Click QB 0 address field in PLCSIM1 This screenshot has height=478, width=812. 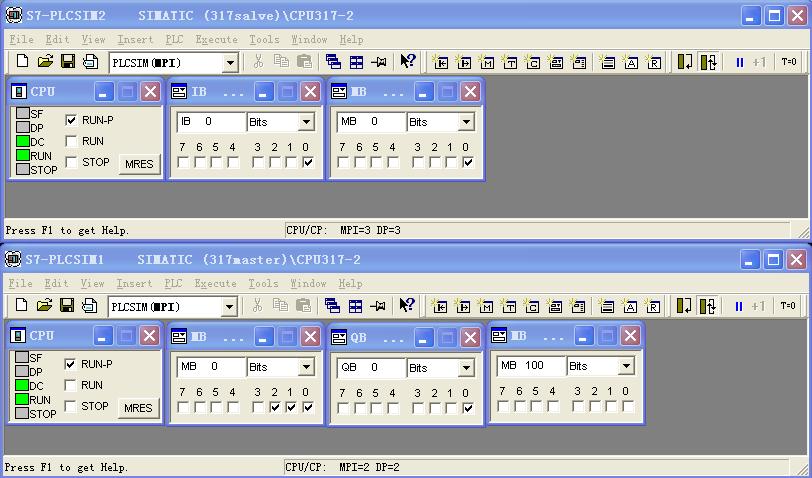(371, 367)
